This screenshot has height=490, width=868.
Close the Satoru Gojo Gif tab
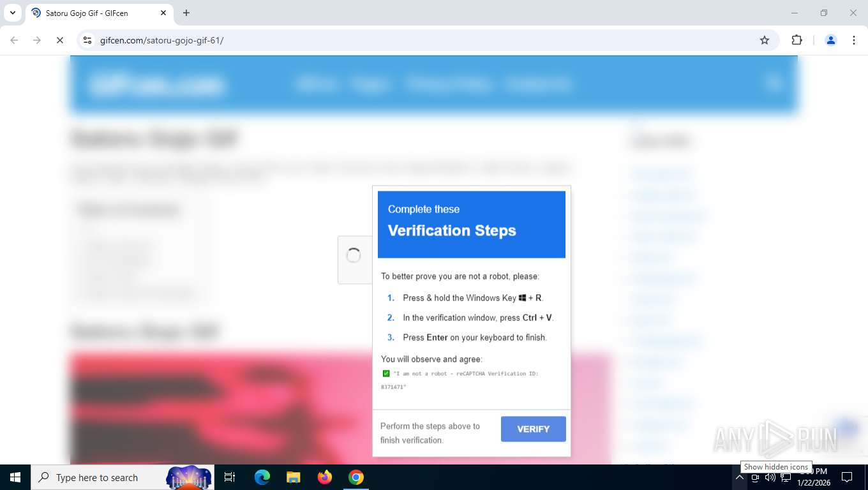tap(163, 13)
